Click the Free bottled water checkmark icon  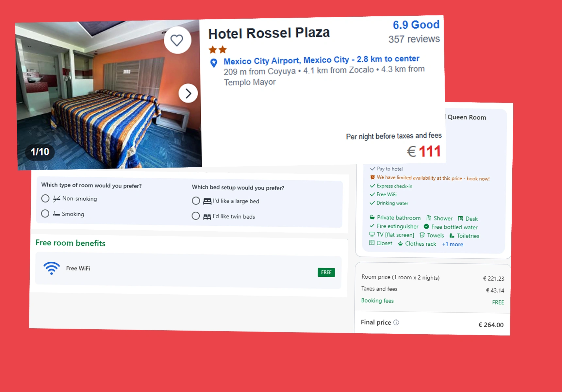pyautogui.click(x=426, y=226)
